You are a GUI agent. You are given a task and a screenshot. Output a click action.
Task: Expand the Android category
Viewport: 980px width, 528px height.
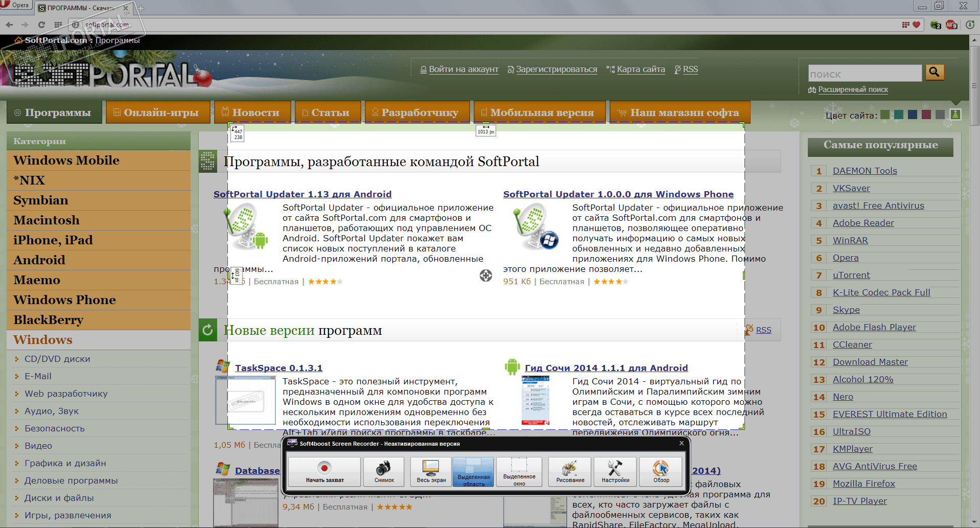pos(99,260)
